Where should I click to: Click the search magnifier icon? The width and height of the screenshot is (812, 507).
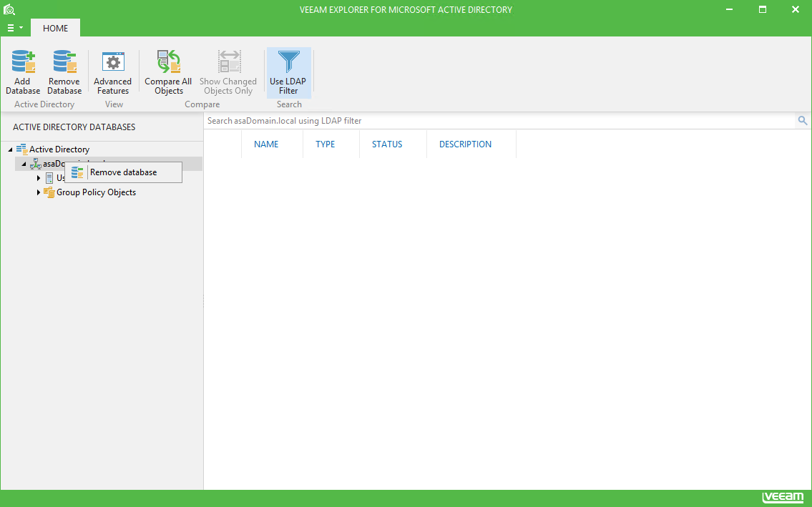(803, 121)
